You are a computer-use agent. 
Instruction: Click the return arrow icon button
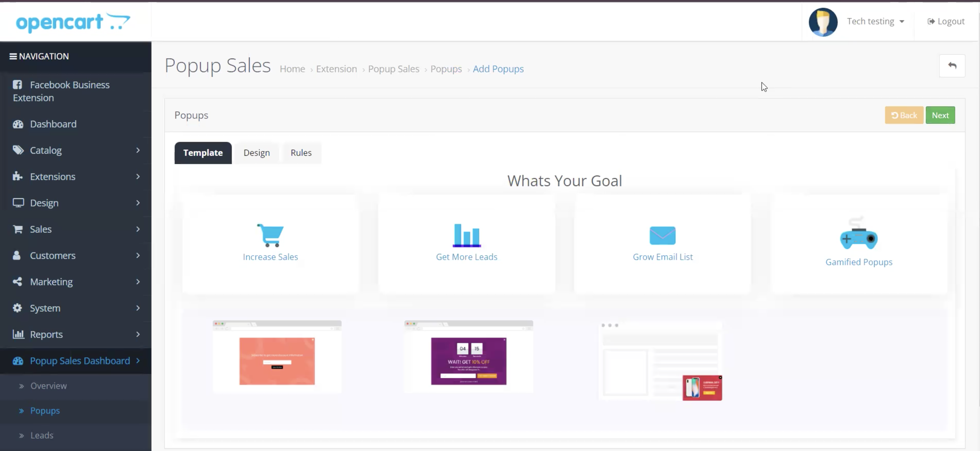click(952, 66)
